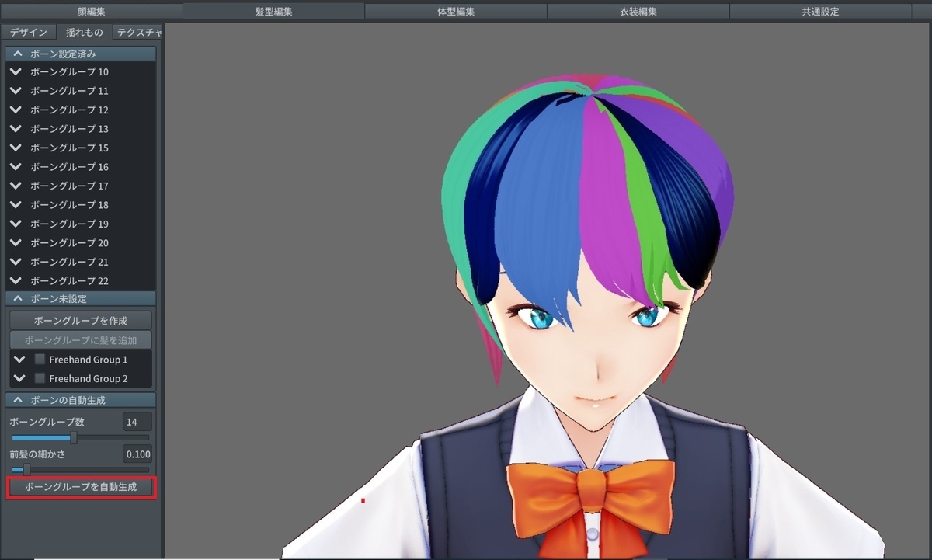This screenshot has width=932, height=560.
Task: Expand ボーングループ 20 chevron
Action: click(16, 242)
